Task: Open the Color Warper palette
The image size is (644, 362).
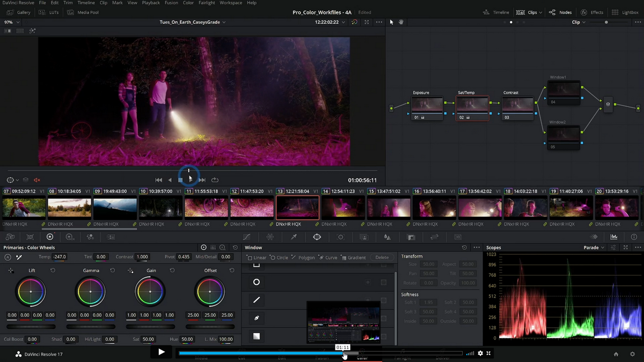Action: 270,237
